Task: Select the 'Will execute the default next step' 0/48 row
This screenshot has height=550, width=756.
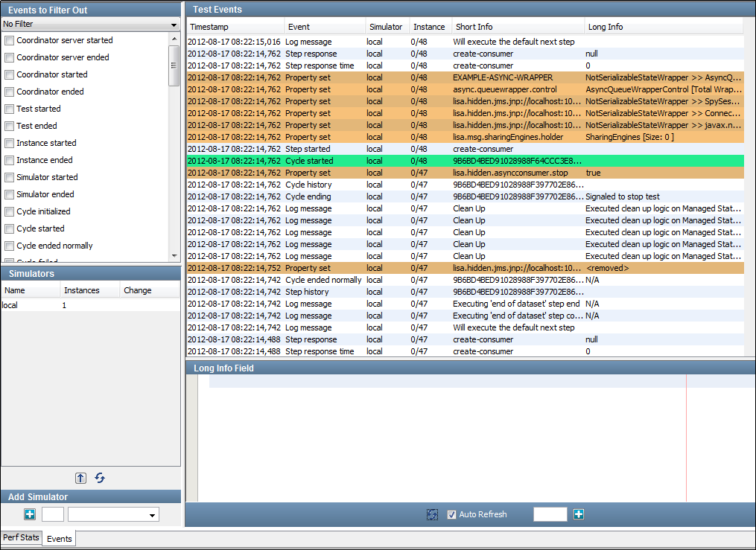Action: [x=466, y=42]
